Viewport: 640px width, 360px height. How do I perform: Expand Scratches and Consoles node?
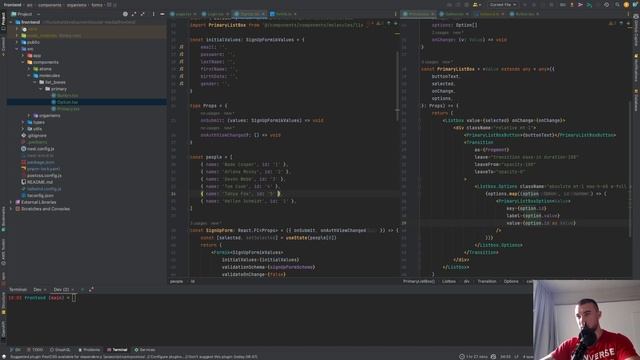[11, 209]
